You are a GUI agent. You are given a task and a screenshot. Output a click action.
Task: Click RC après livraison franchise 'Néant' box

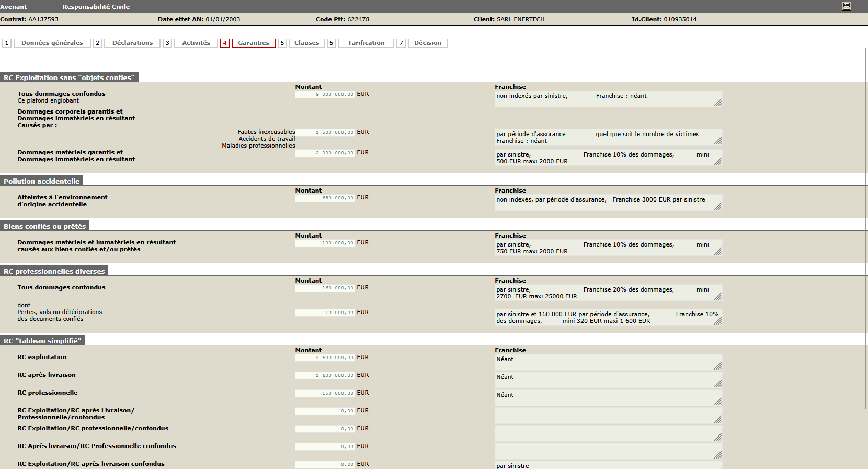tap(608, 380)
